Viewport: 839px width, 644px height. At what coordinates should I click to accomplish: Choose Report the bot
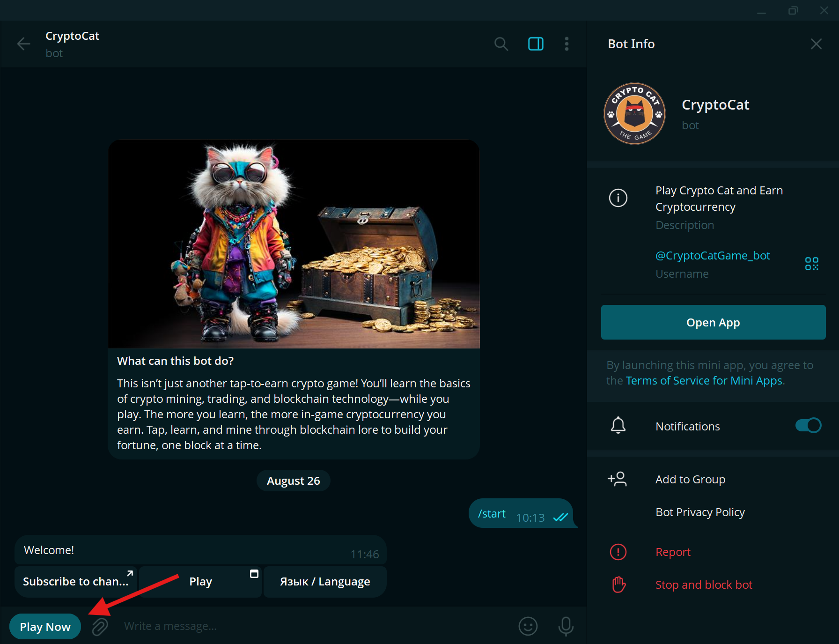pos(673,552)
